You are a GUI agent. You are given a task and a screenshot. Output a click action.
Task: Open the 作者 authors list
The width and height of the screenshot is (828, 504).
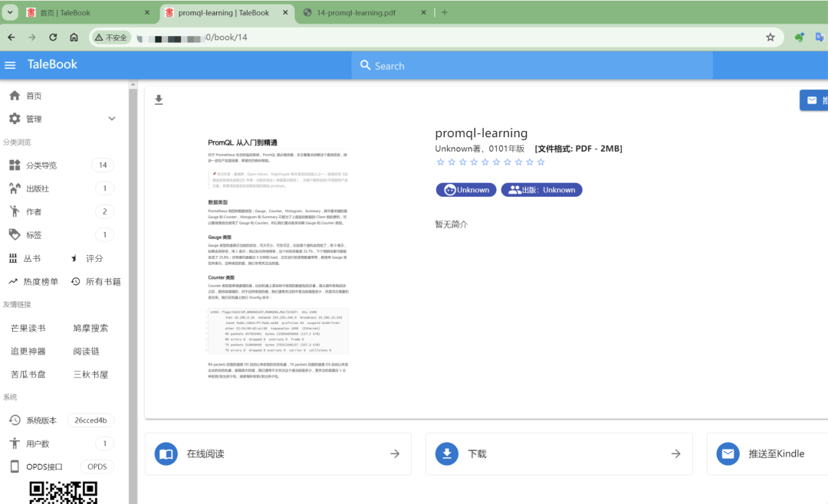click(64, 211)
